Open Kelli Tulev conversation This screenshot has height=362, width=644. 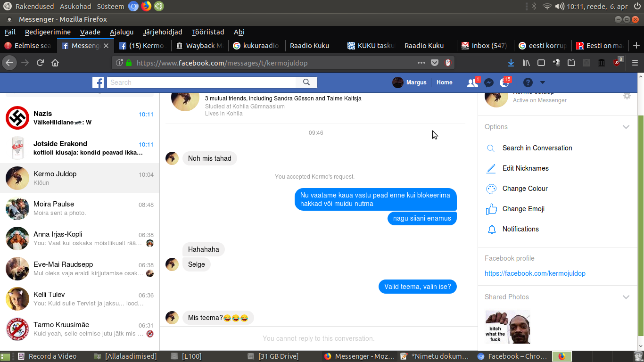click(80, 299)
